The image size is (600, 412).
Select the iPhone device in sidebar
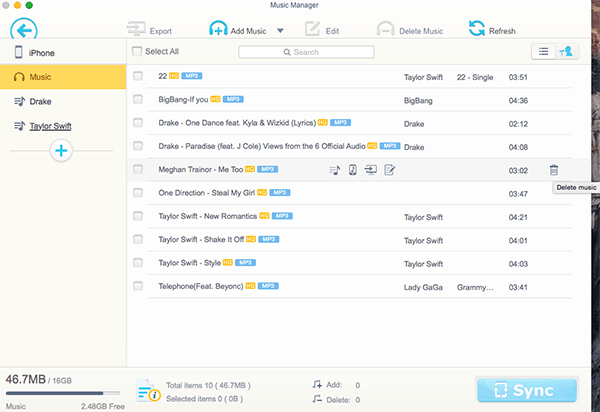click(x=63, y=53)
